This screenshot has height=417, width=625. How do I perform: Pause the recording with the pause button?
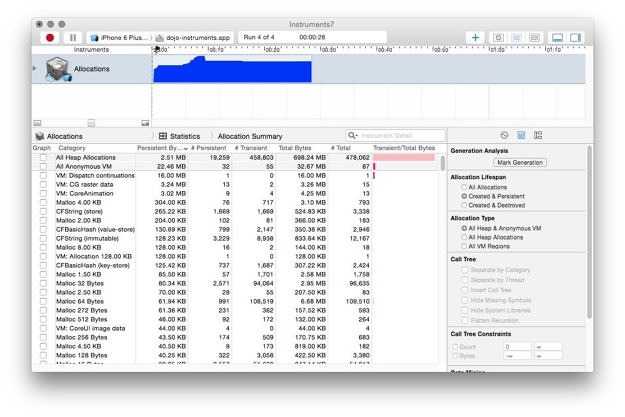pyautogui.click(x=72, y=37)
